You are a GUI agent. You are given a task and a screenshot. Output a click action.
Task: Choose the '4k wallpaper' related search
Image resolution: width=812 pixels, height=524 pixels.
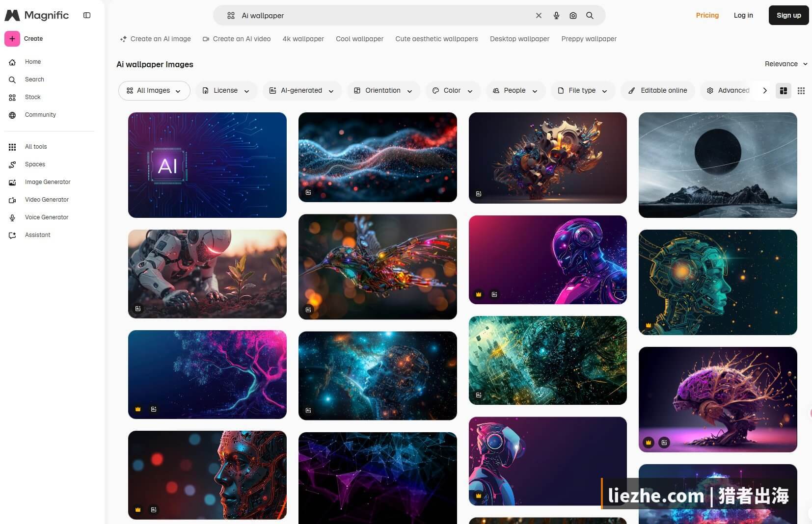point(303,39)
